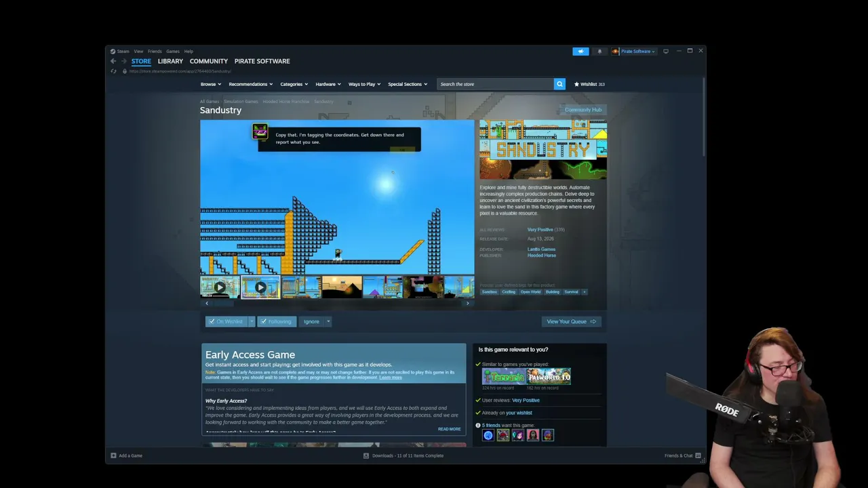Click View Your Queue button

pos(572,321)
